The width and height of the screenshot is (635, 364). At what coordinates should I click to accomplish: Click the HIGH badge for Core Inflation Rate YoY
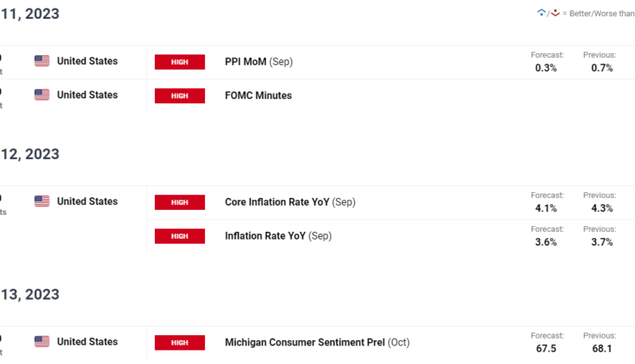(179, 202)
